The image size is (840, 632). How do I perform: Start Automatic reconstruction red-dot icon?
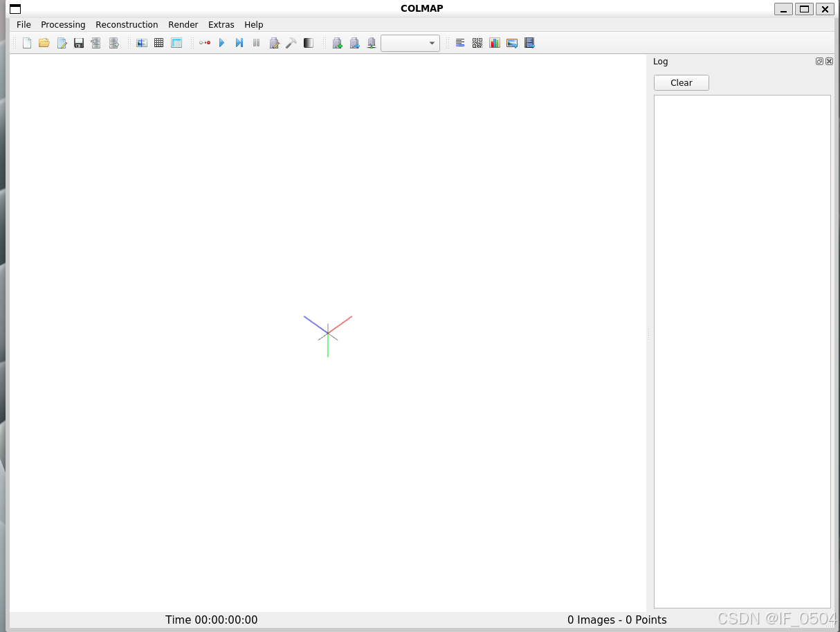tap(205, 43)
